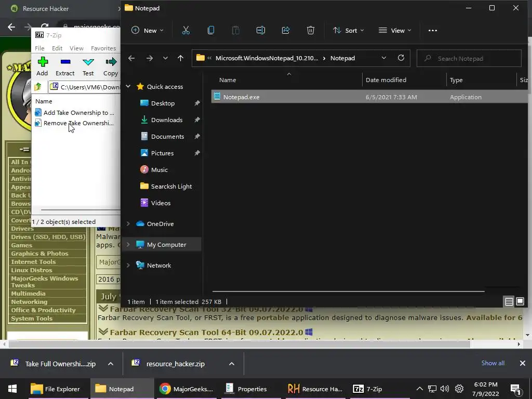Click 7-Zip Add button
This screenshot has width=532, height=399.
click(43, 66)
